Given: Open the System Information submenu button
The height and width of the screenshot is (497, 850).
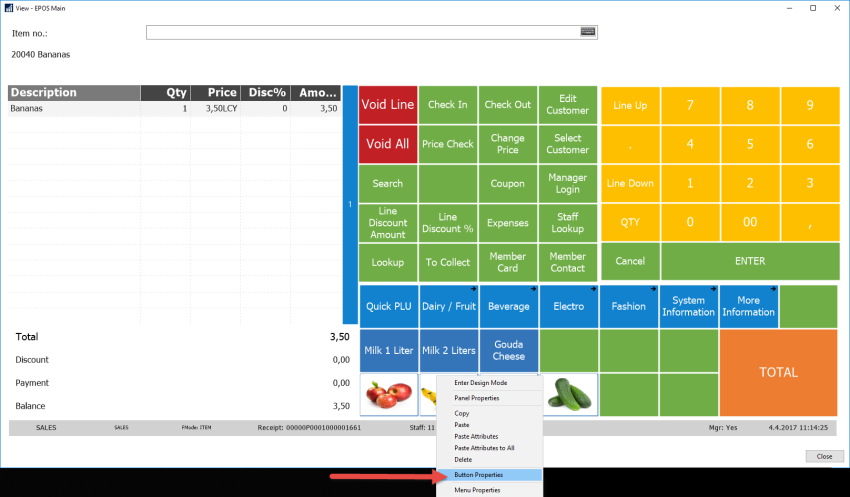Looking at the screenshot, I should tap(688, 306).
